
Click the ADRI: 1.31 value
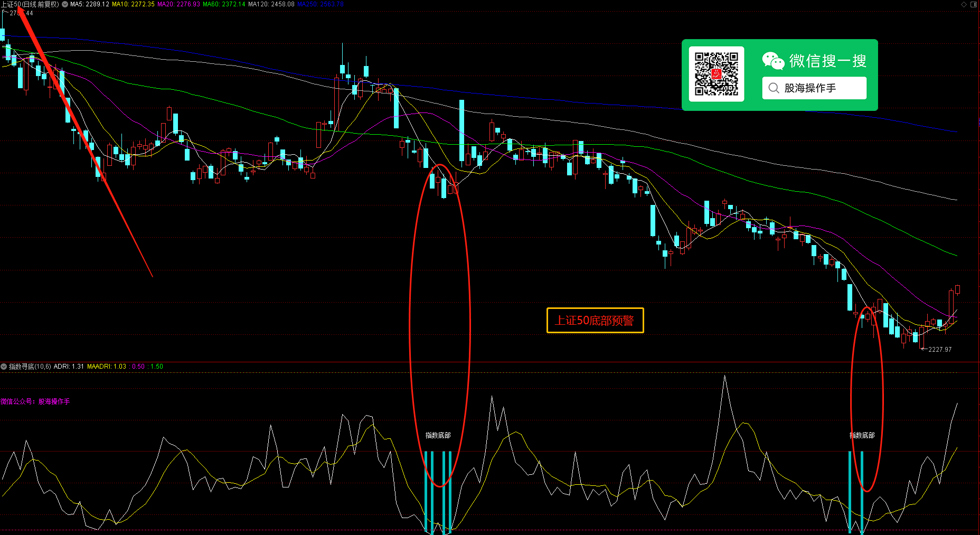pyautogui.click(x=69, y=367)
